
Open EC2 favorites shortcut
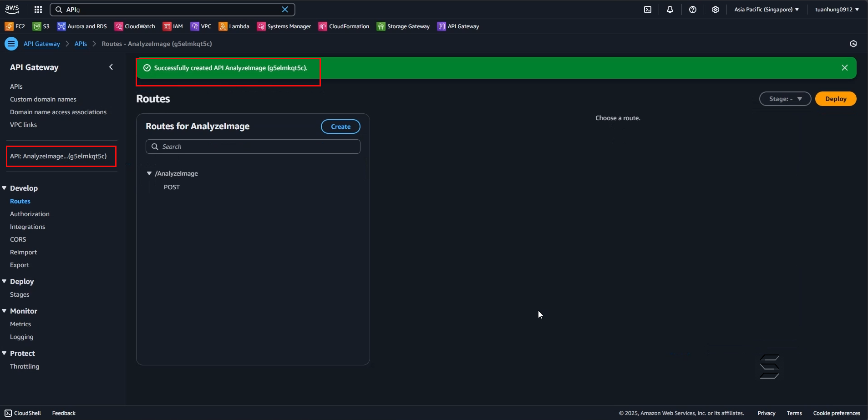pos(15,26)
